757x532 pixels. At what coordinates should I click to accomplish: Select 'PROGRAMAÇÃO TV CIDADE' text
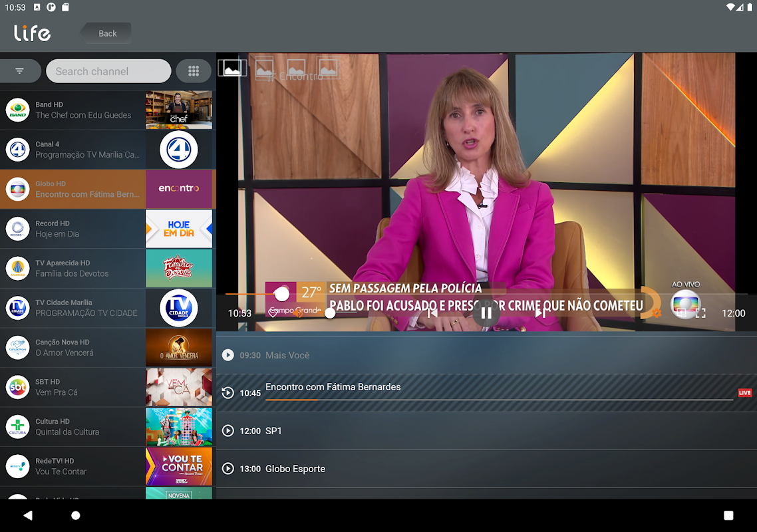point(86,313)
